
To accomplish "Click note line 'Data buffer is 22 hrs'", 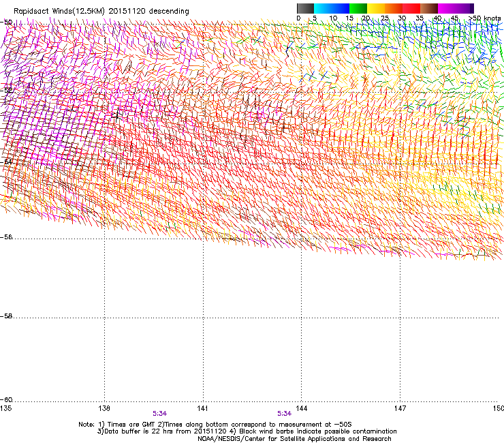I will 247,431.
